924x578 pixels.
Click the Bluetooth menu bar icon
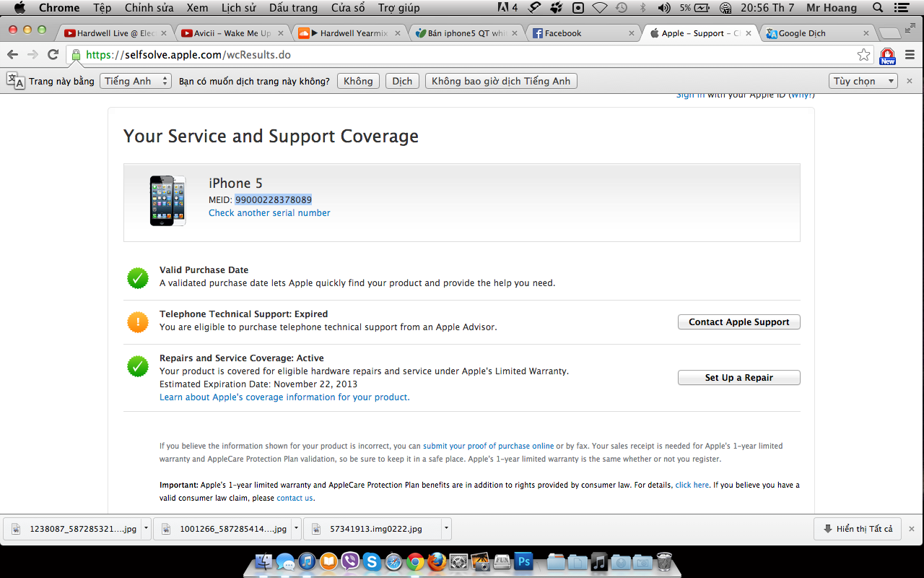click(x=642, y=8)
